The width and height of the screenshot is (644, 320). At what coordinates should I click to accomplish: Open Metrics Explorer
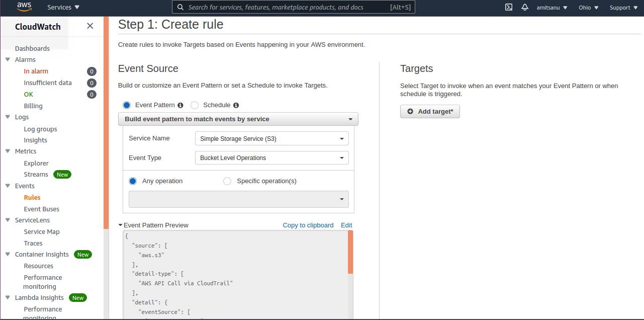click(36, 164)
